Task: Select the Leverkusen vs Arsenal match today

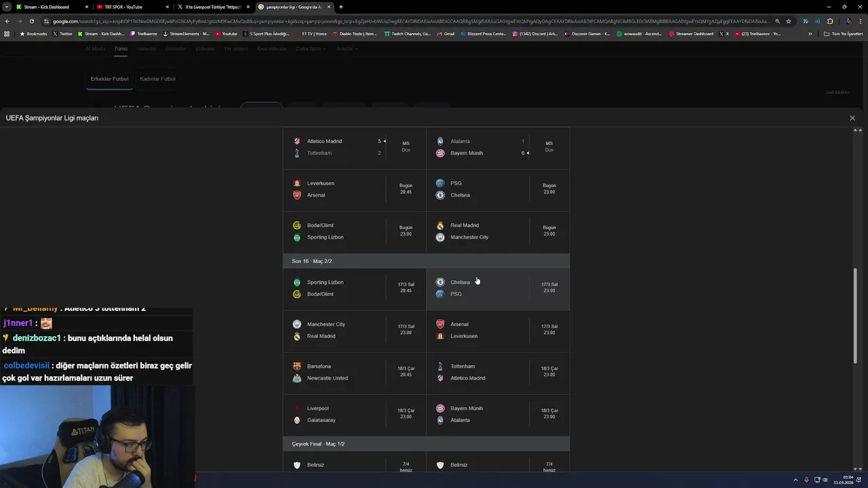Action: [355, 189]
